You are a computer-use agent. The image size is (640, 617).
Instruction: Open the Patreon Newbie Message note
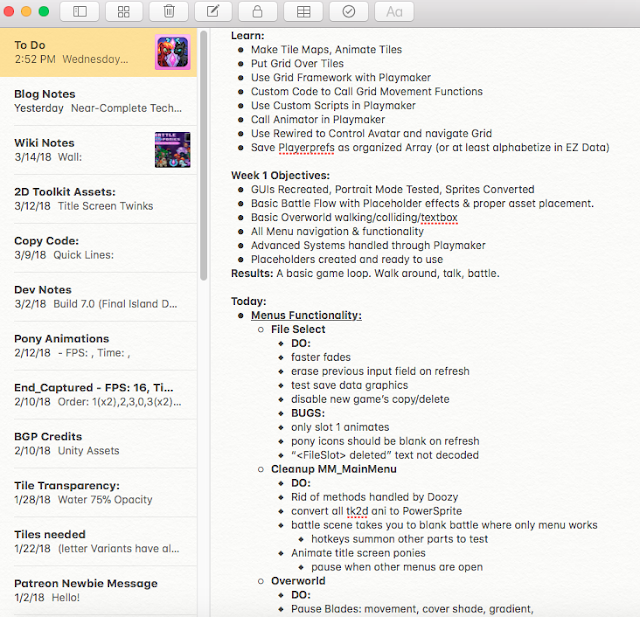click(x=98, y=591)
